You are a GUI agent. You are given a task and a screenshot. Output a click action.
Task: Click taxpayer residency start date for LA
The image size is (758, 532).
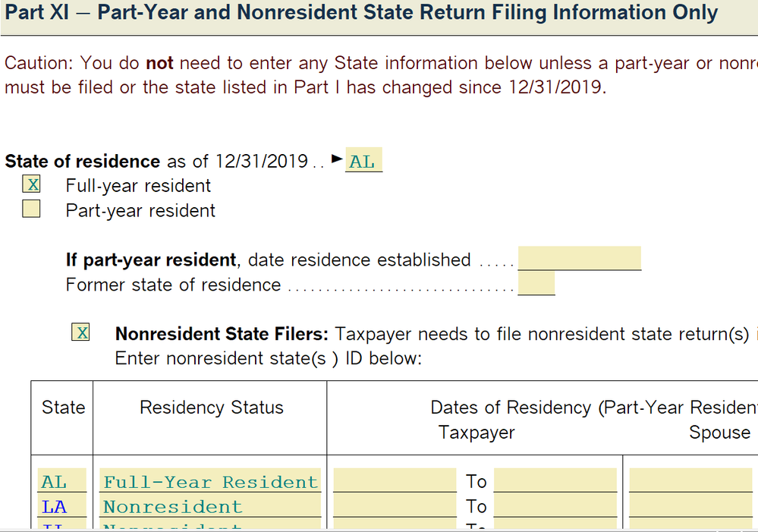click(x=395, y=506)
